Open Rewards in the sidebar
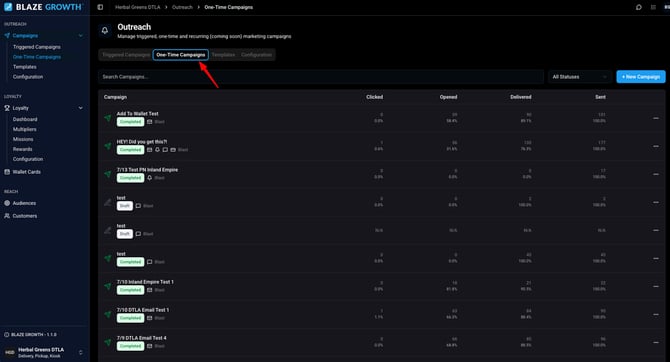Viewport: 670px width, 362px height. (x=23, y=149)
